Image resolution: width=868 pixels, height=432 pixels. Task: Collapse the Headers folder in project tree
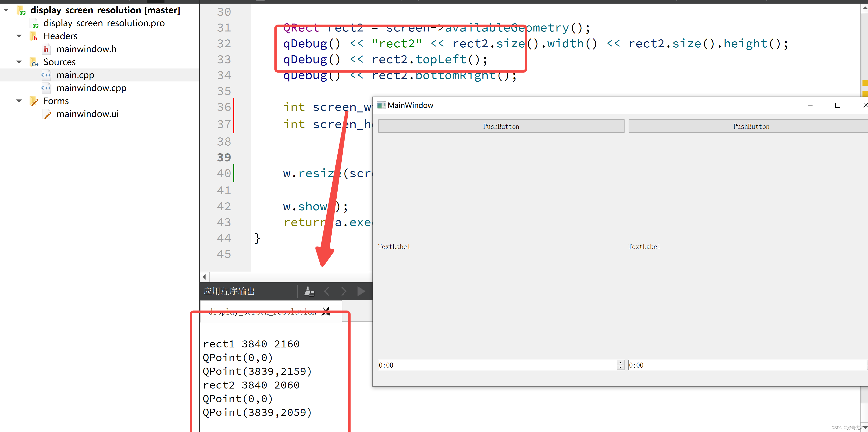[19, 36]
